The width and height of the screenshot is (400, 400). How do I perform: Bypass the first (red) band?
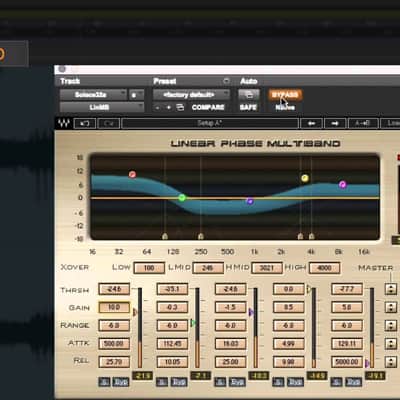tap(120, 382)
